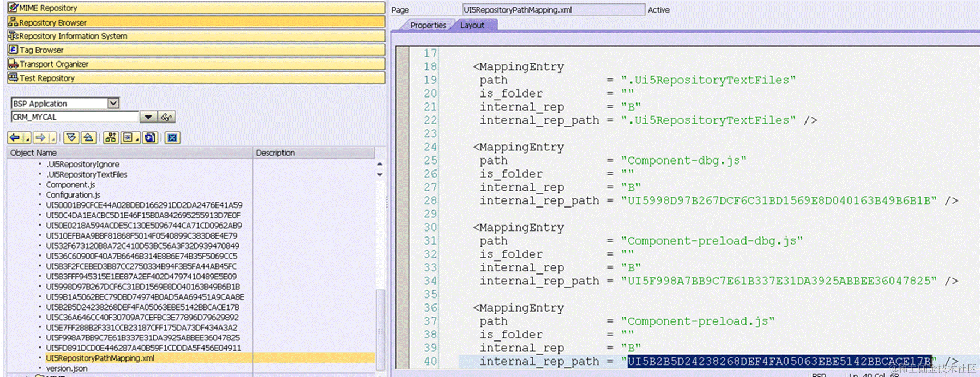Click "Component-preload-dbg.js" path value in editor
980x377 pixels.
pos(712,241)
